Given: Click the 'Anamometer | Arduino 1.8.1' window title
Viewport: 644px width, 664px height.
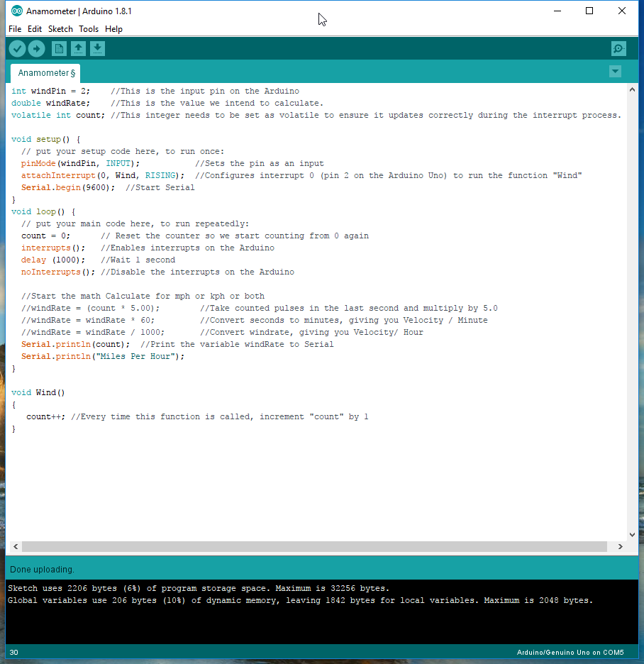Looking at the screenshot, I should (x=79, y=11).
